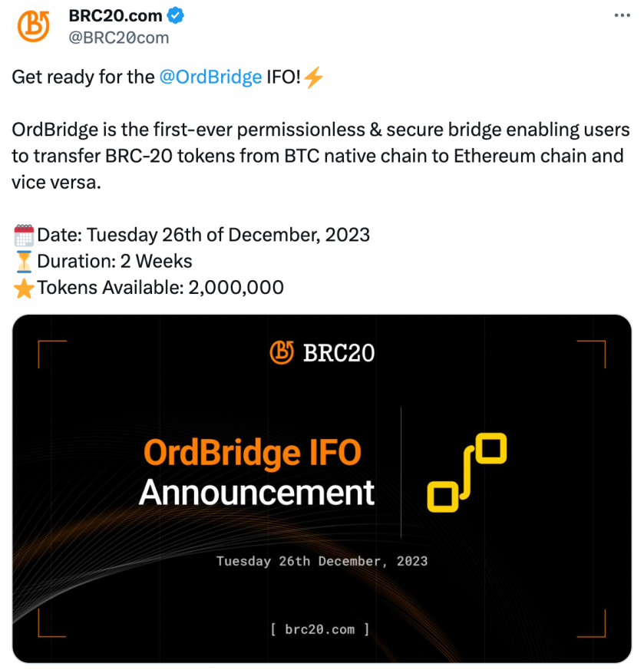Open the tweet's three-dot more options menu
This screenshot has width=644, height=670.
(623, 15)
